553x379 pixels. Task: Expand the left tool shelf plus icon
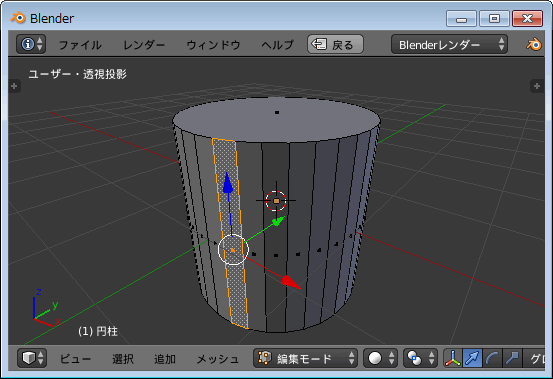point(14,86)
